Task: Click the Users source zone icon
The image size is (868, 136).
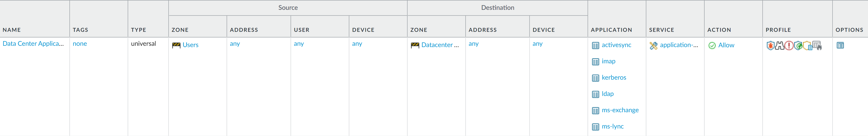Action: (176, 45)
